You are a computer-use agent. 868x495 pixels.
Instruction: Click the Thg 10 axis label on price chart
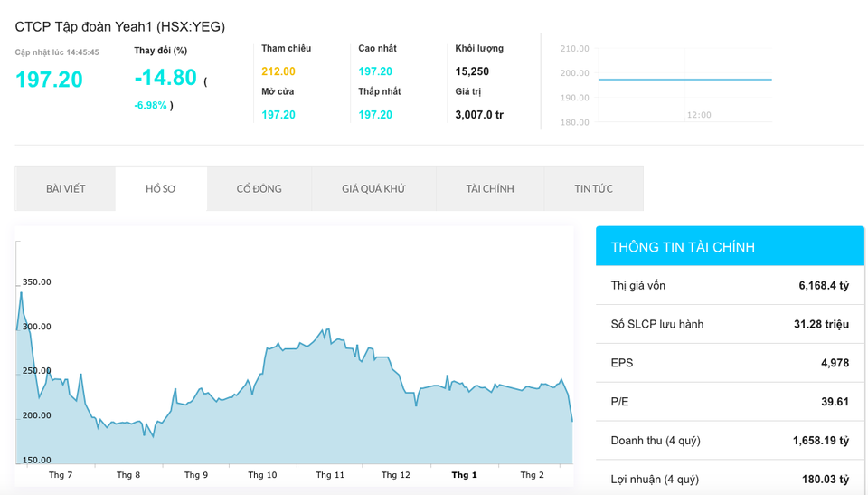coord(262,475)
